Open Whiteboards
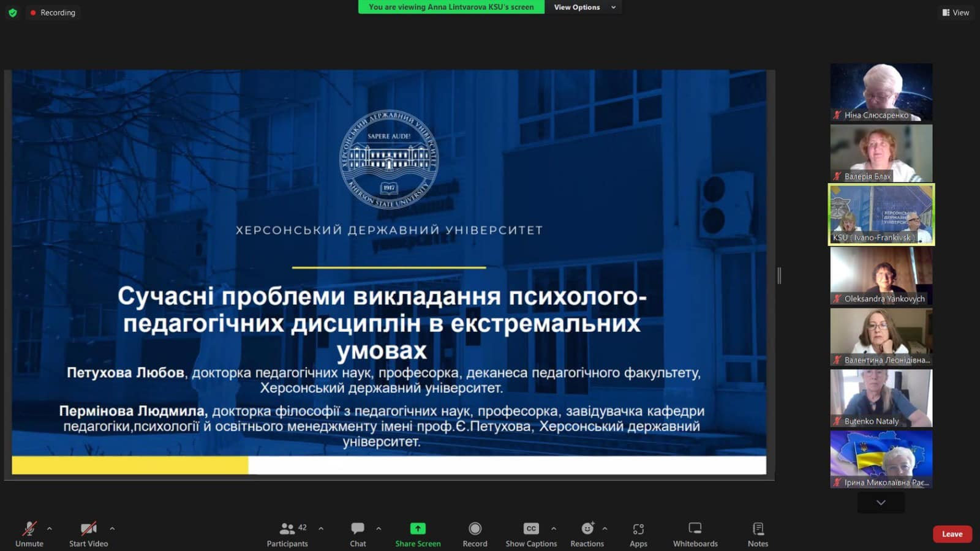This screenshot has width=980, height=551. click(x=695, y=534)
